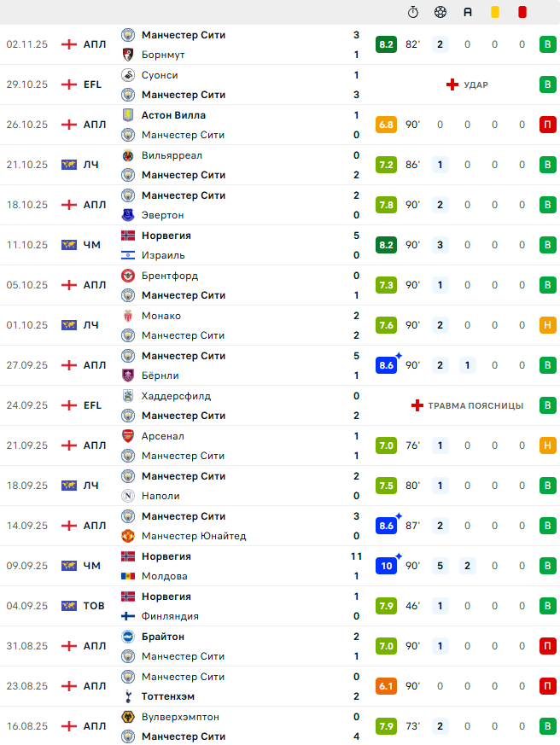Screen dimensions: 560x745
Task: Click the soccer ball goals header icon
Action: [440, 12]
